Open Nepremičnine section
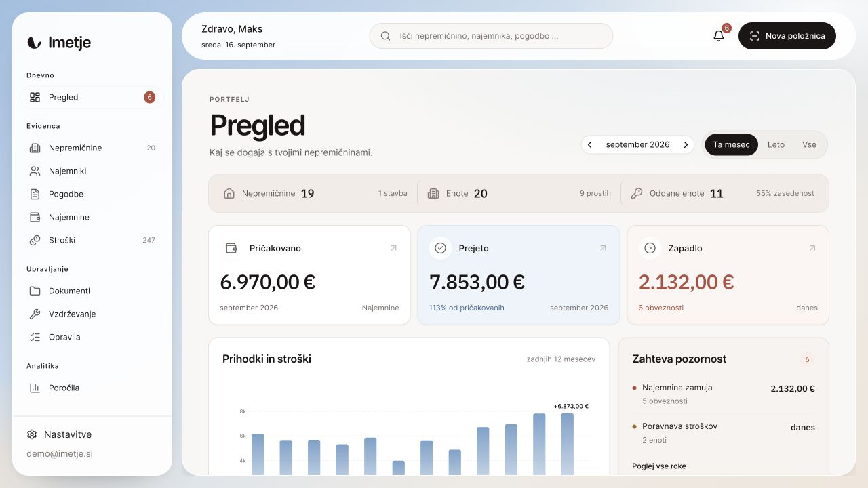The image size is (868, 488). pyautogui.click(x=92, y=148)
